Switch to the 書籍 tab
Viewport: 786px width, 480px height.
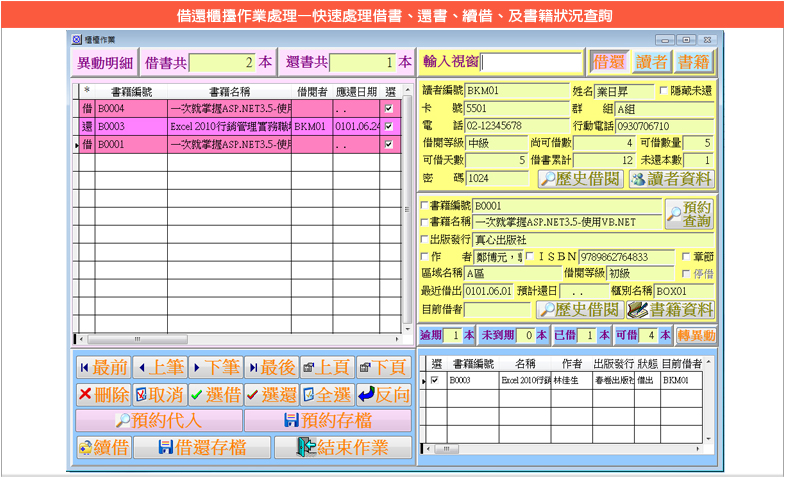pos(694,62)
